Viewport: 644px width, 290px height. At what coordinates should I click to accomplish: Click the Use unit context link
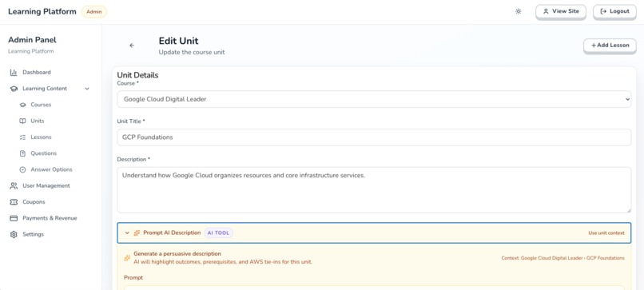tap(606, 233)
